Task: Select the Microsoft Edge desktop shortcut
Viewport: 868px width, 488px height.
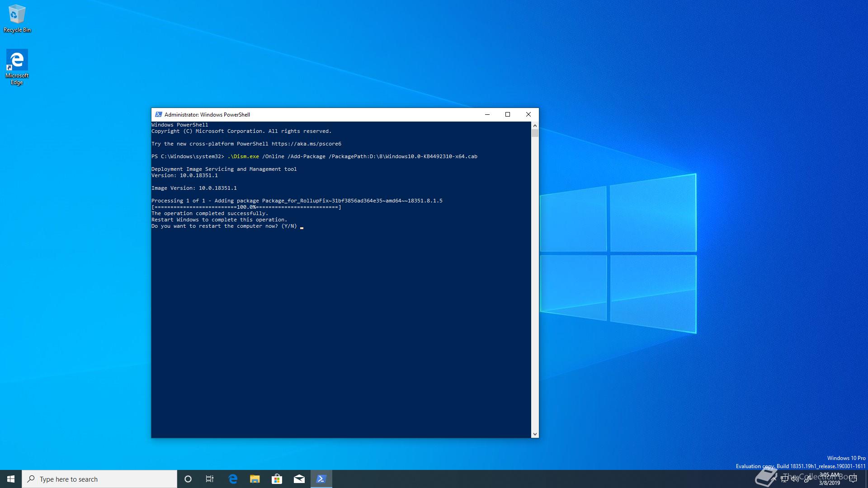Action: tap(17, 67)
